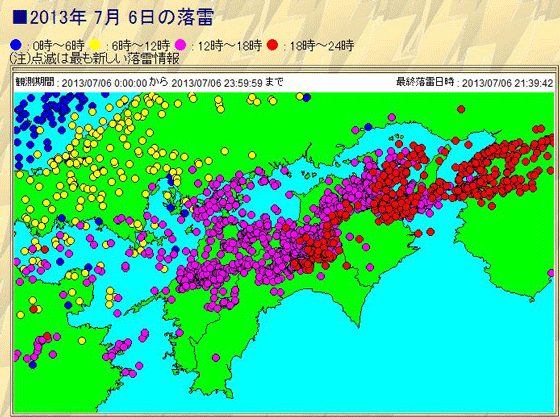Screen dimensions: 560x417
Task: Click the end time 2013/07/06 23:59:59
Action: (x=217, y=83)
